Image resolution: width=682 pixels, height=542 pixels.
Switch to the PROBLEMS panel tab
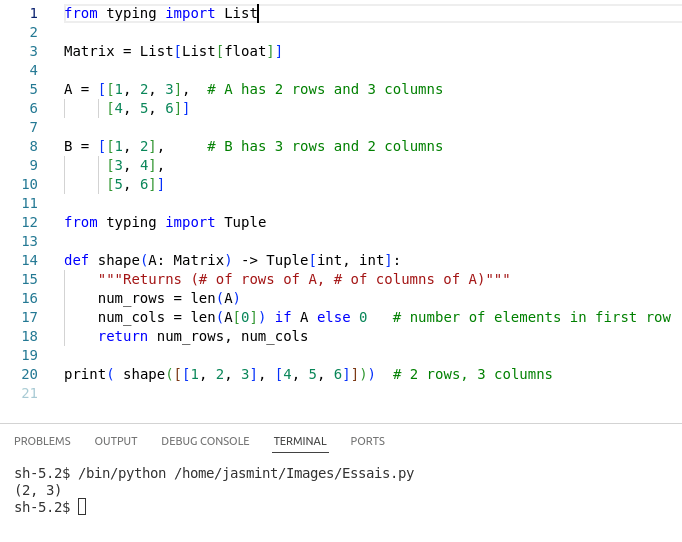click(42, 441)
